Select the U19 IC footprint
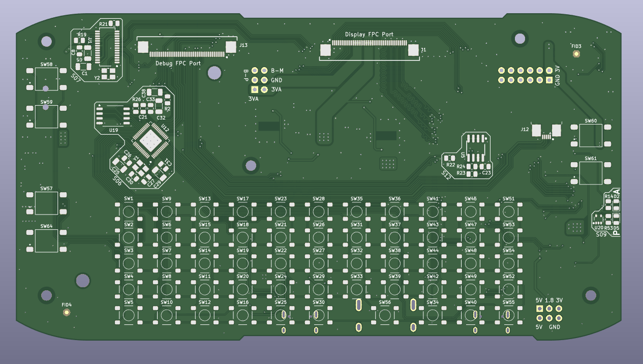Viewport: 643px width, 364px height. [x=113, y=115]
